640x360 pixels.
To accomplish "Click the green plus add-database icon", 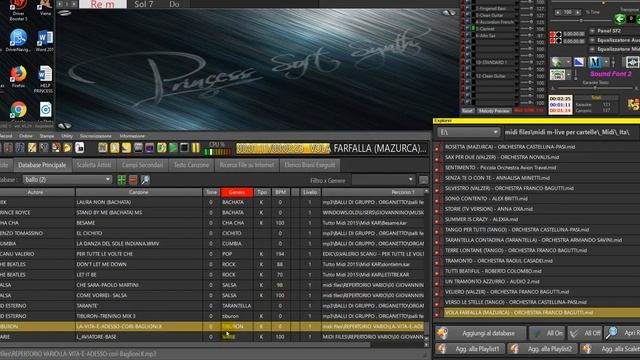I will tap(122, 180).
